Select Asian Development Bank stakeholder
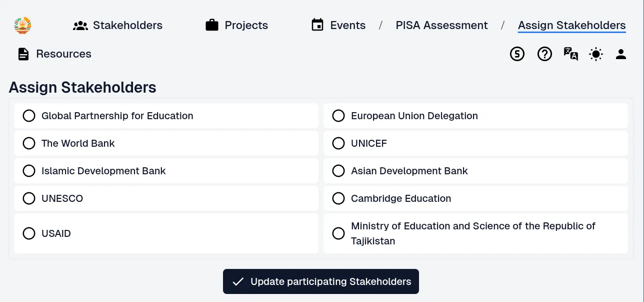Screen dimensions: 644x302 click(x=338, y=171)
